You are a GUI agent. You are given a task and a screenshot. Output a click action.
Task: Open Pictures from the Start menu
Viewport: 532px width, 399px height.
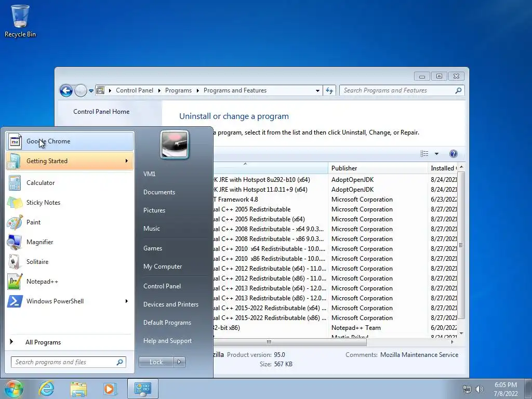pos(154,210)
